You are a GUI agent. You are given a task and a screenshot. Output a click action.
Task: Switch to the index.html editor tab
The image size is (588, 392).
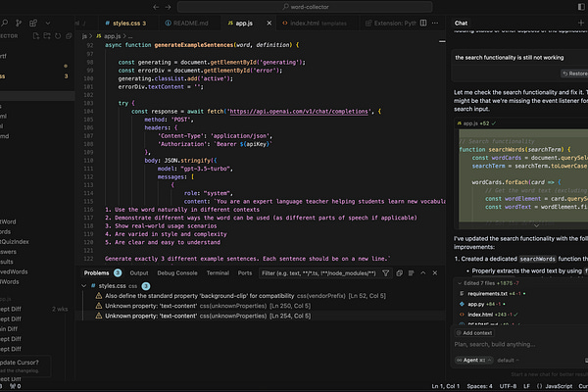pos(318,24)
